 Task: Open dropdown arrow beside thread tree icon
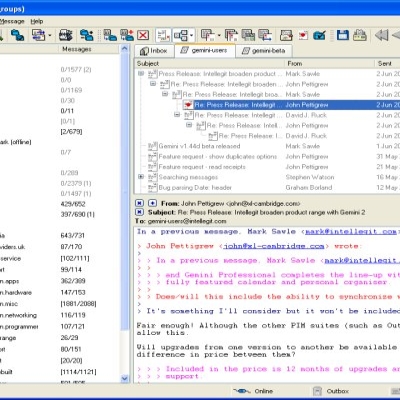192,35
